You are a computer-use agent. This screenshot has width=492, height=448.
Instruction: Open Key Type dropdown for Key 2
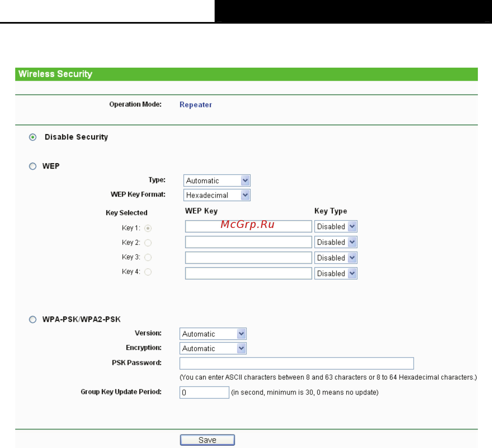(336, 242)
